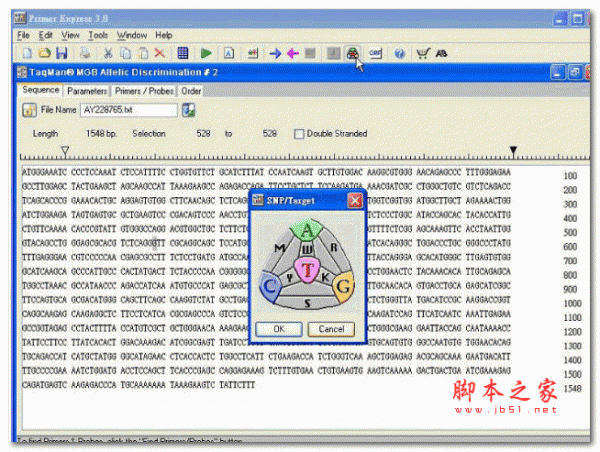
Task: Click the document with letter A icon
Action: point(229,53)
